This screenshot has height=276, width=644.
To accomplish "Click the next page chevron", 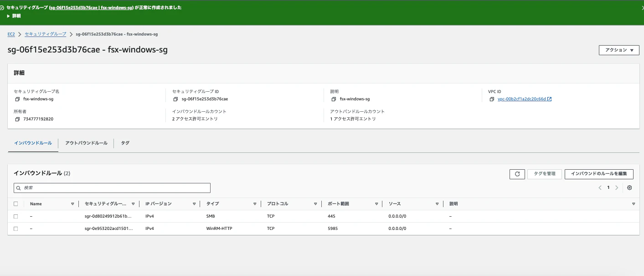I will point(616,187).
